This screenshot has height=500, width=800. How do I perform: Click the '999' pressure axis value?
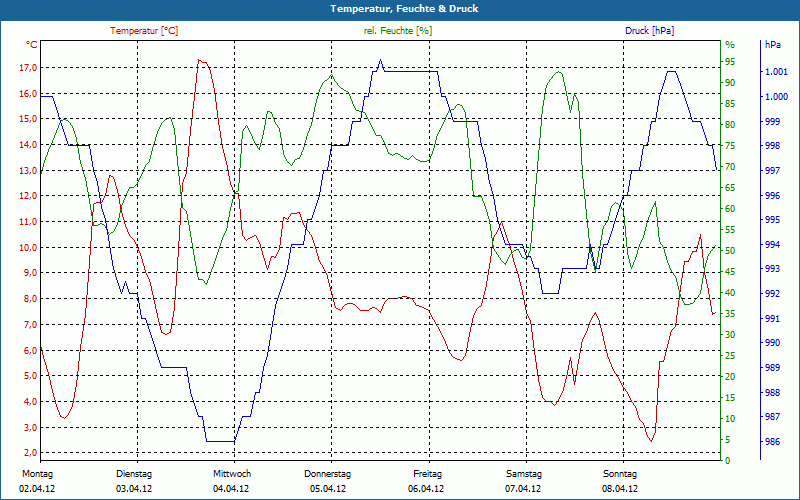772,121
